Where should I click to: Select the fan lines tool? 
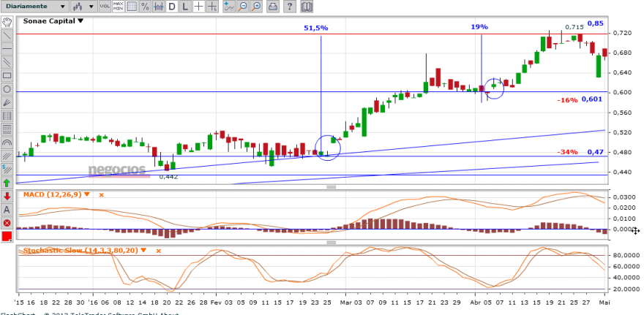coord(7,102)
